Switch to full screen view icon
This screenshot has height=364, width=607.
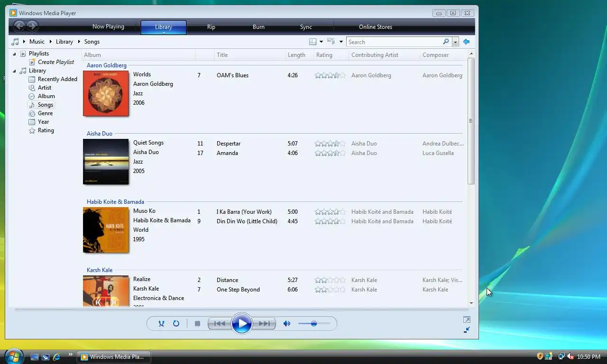(x=467, y=320)
